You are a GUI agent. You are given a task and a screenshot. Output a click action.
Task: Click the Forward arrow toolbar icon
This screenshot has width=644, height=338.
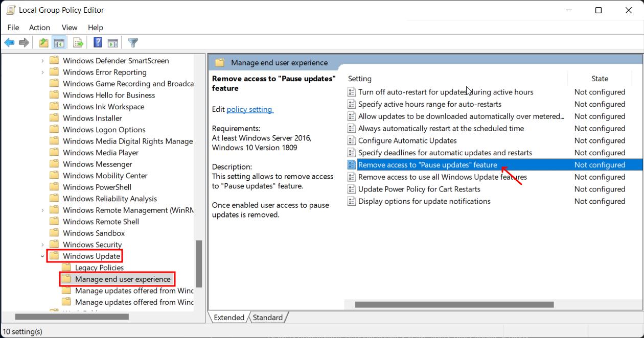click(24, 43)
